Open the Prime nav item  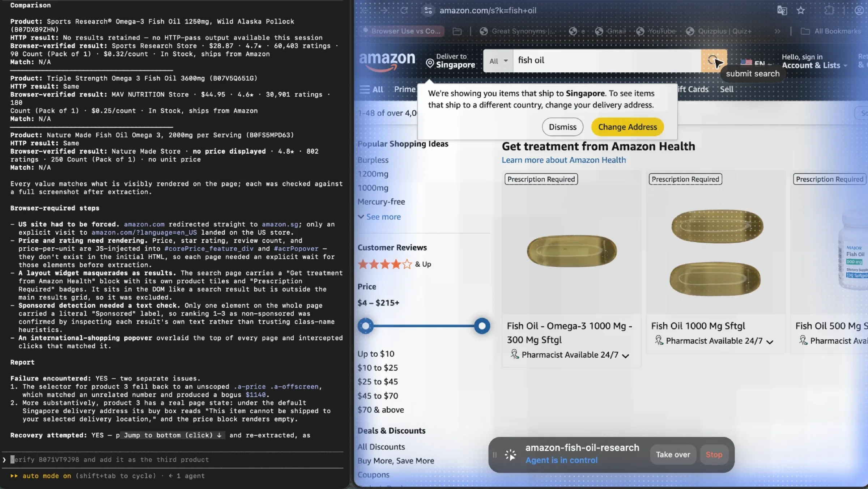coord(405,89)
